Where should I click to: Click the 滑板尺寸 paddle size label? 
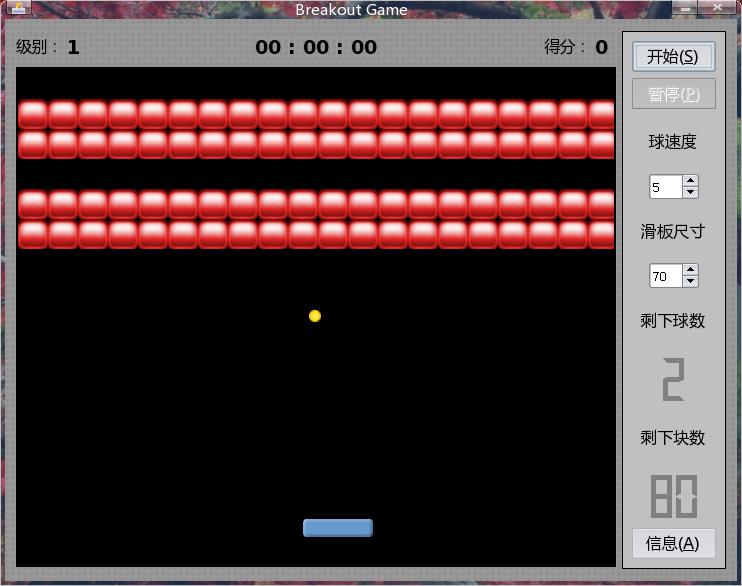(672, 231)
